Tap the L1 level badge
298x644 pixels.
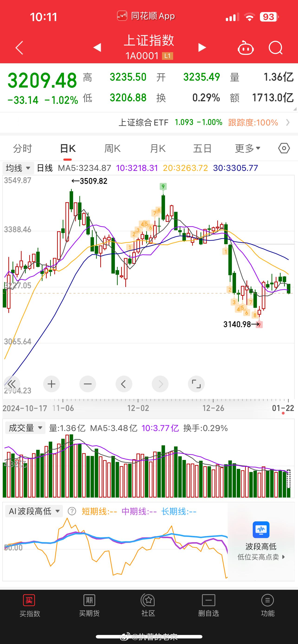[x=167, y=56]
